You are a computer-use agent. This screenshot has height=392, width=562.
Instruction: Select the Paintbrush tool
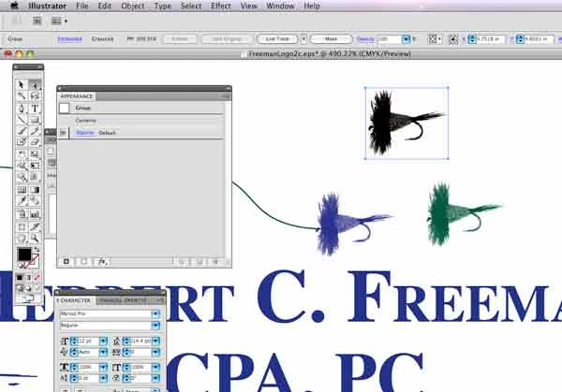[x=22, y=131]
